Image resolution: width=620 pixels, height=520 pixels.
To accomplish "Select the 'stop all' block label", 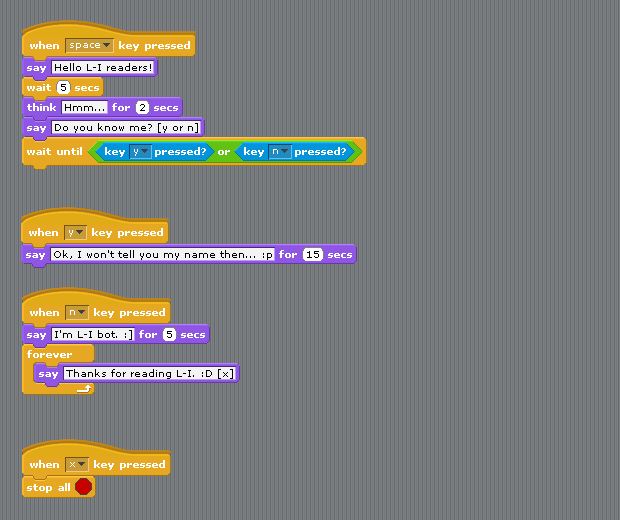I will tap(48, 488).
